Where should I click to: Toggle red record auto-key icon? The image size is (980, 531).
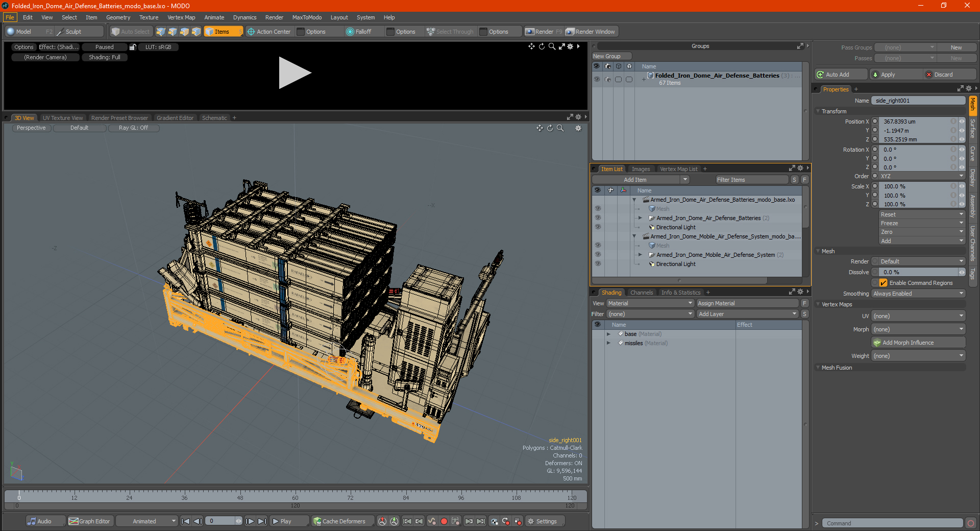coord(444,521)
